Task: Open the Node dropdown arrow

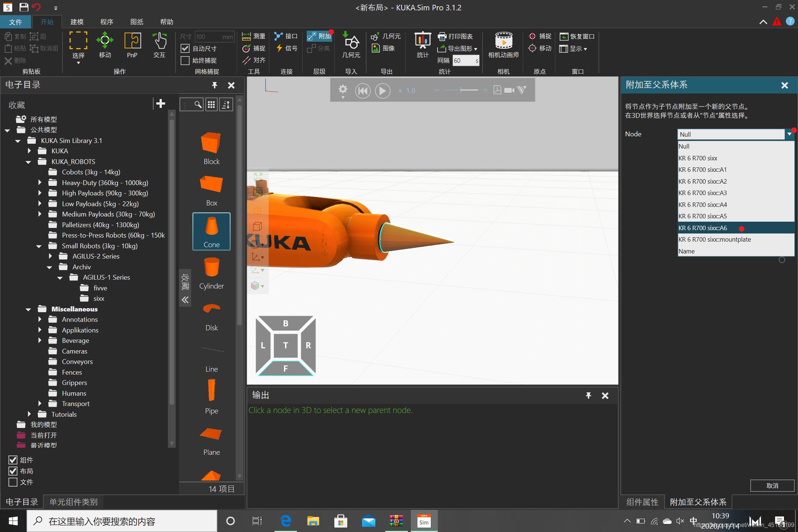Action: [789, 134]
